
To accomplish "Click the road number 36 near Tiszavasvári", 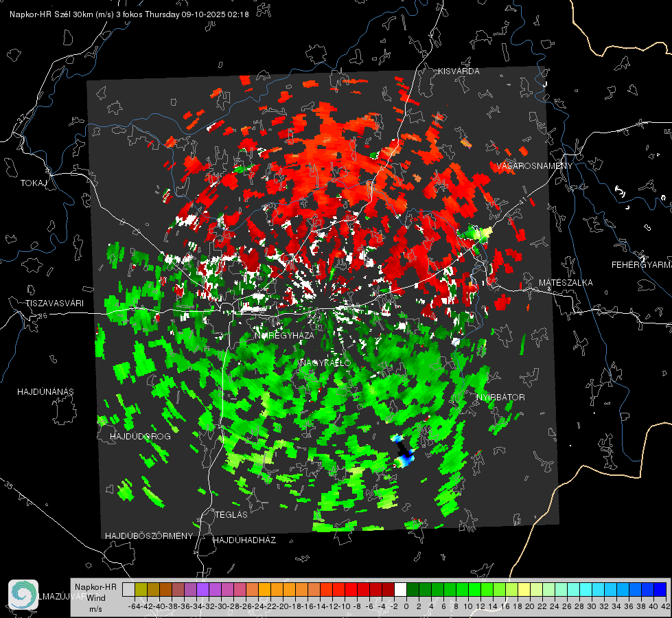I will click(x=43, y=316).
